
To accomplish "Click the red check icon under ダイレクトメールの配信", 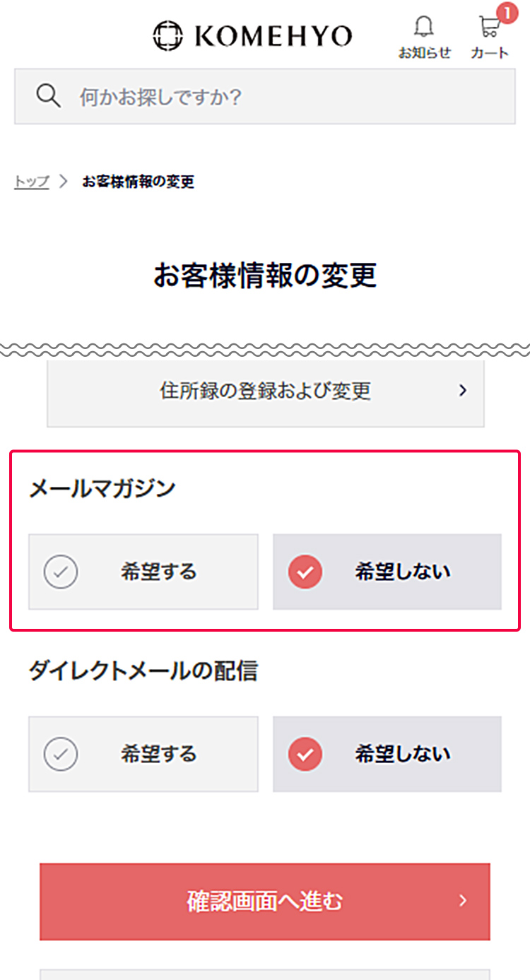I will pyautogui.click(x=305, y=754).
